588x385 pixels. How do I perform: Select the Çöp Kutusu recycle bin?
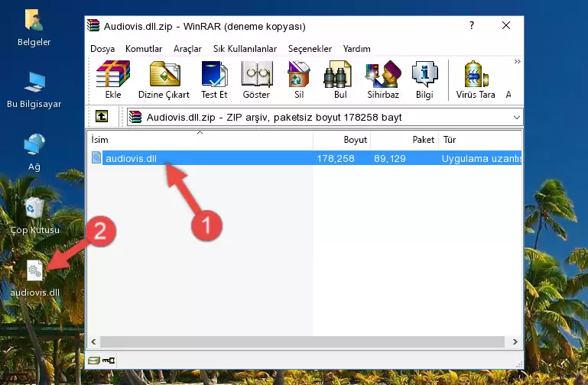34,215
